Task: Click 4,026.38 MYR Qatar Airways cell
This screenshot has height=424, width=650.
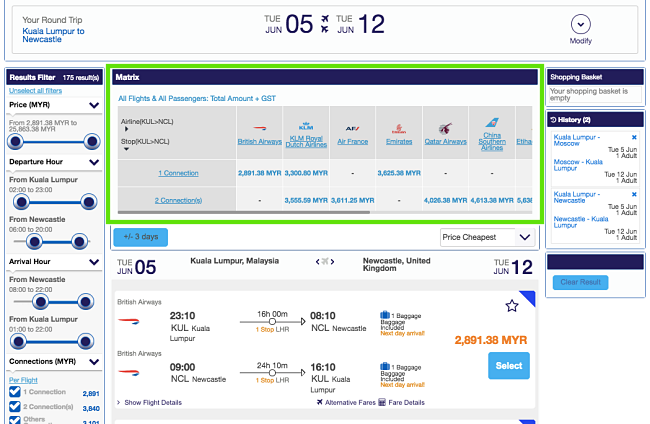Action: point(446,201)
